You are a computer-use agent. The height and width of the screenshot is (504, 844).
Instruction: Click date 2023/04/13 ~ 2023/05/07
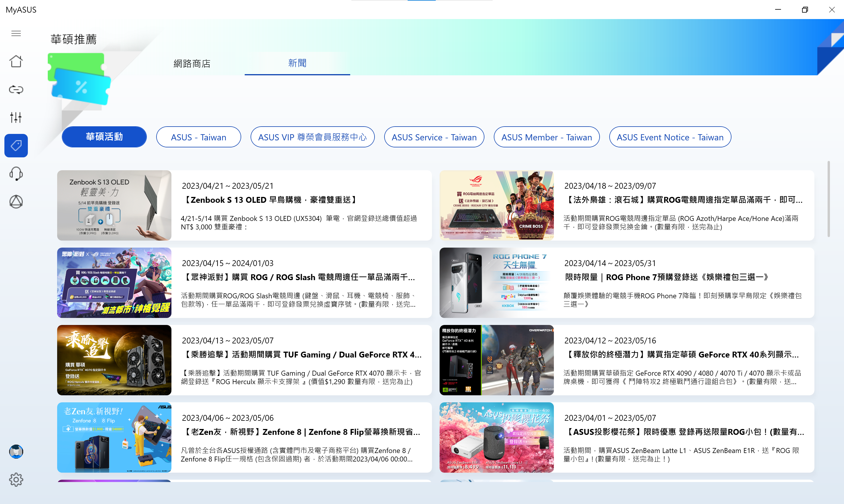coord(227,341)
